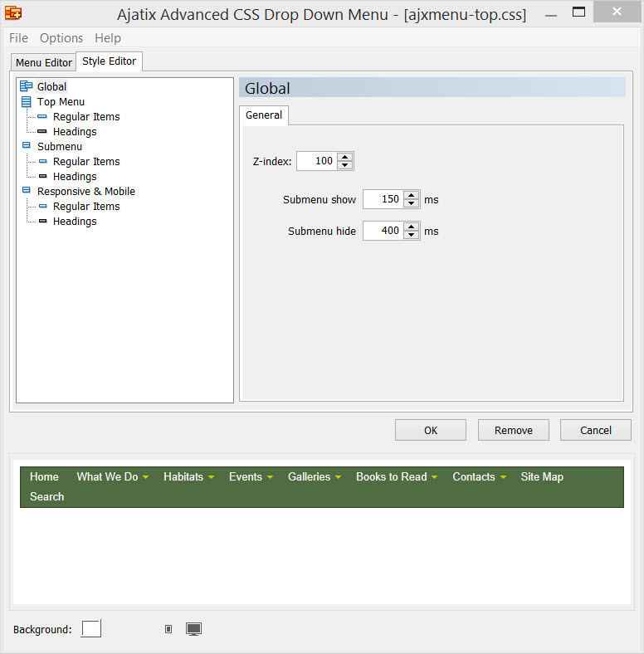Select Regular Items under Top Menu
Viewport: 644px width, 654px height.
click(x=86, y=117)
